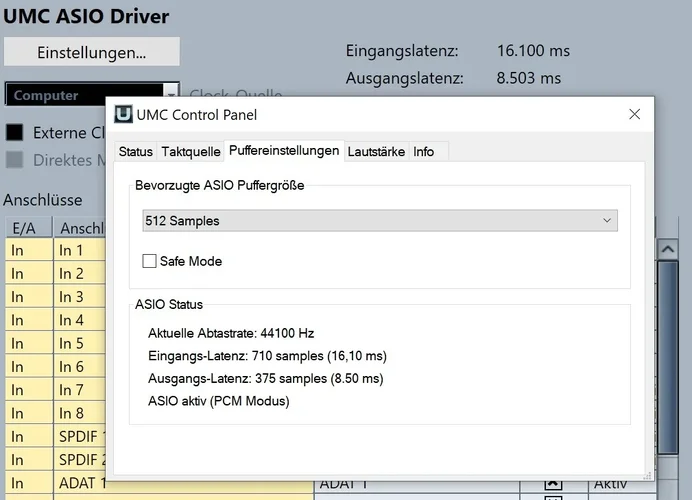Open the 512 Samples buffer size dropdown
This screenshot has width=692, height=500.
click(x=380, y=221)
